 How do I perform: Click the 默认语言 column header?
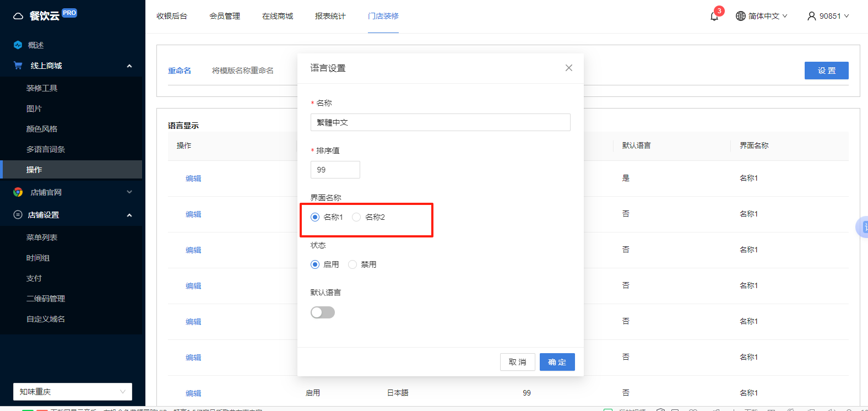pos(637,145)
